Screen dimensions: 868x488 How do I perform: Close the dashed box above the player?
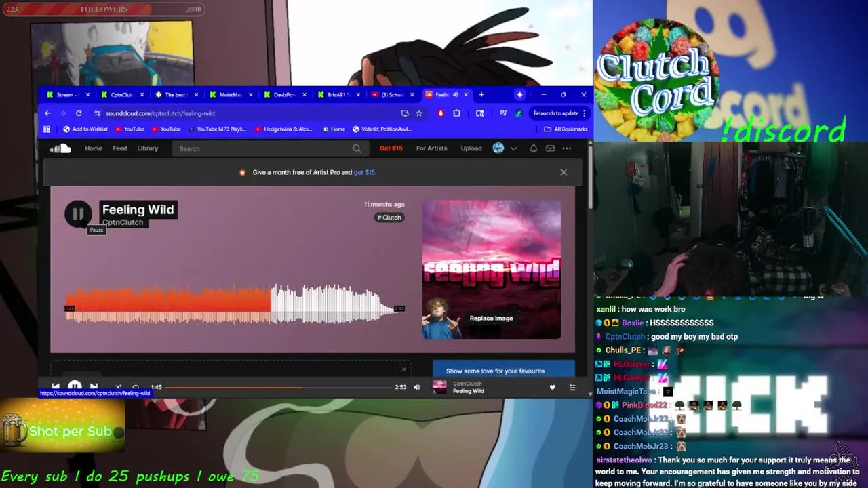pyautogui.click(x=403, y=369)
